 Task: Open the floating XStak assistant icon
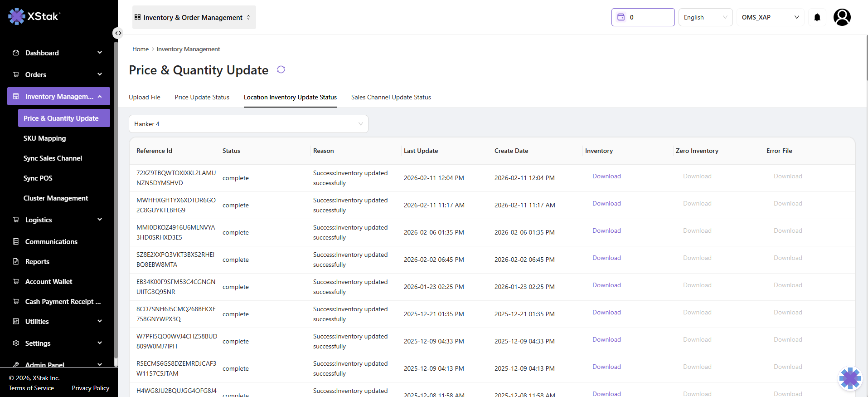pos(850,378)
